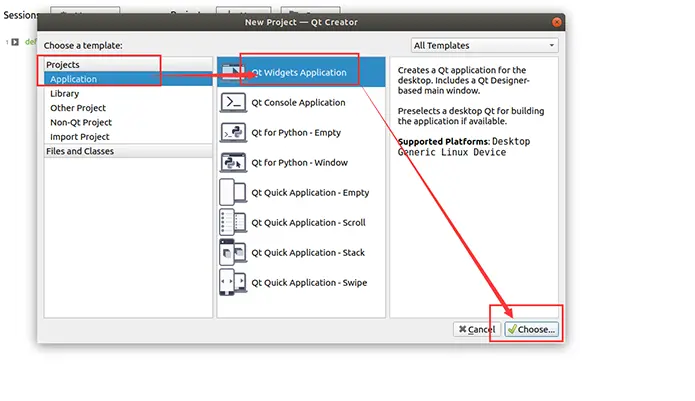Select the Other Project category
The image size is (695, 401).
click(128, 108)
